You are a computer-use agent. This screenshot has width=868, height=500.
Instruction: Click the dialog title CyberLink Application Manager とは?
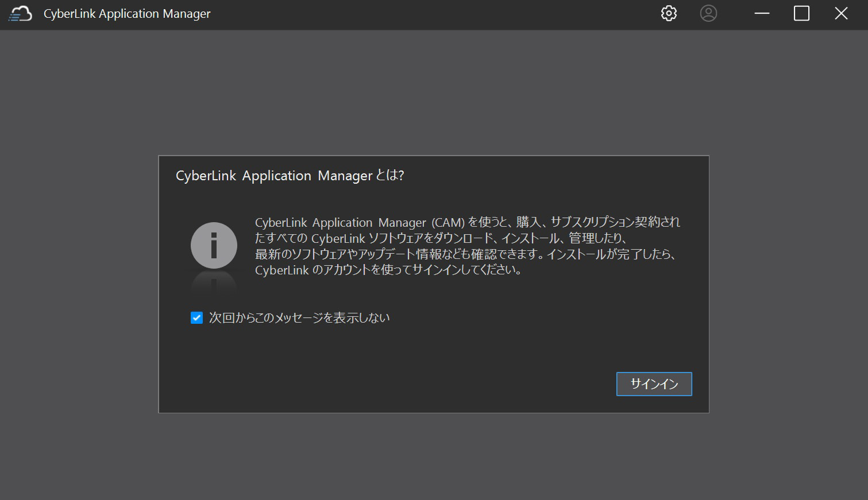pos(289,176)
